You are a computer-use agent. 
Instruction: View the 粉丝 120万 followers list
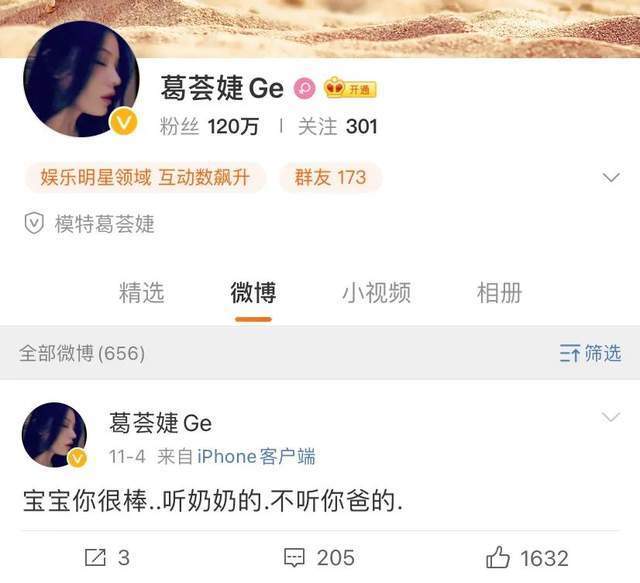[209, 127]
